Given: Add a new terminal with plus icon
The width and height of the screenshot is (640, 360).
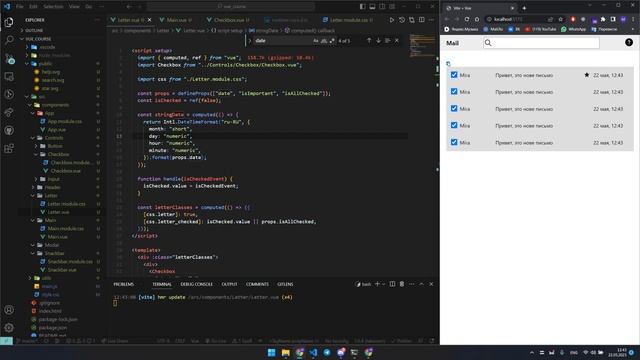Looking at the screenshot, I should (377, 284).
